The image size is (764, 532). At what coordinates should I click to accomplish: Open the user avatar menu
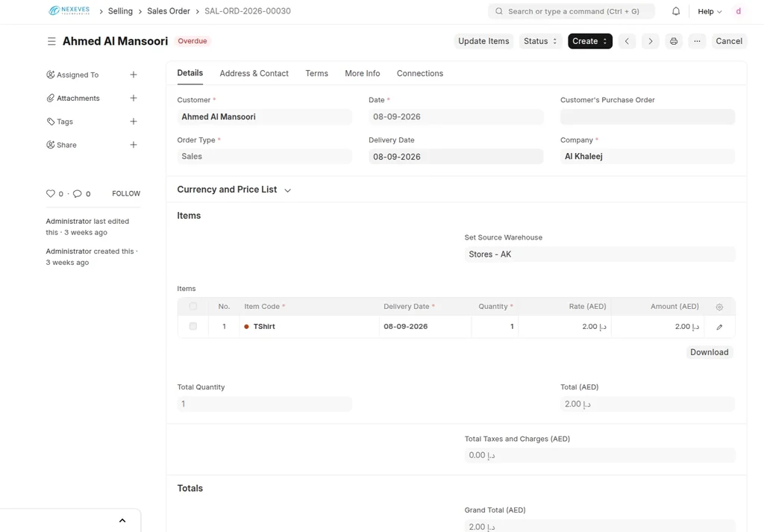738,11
